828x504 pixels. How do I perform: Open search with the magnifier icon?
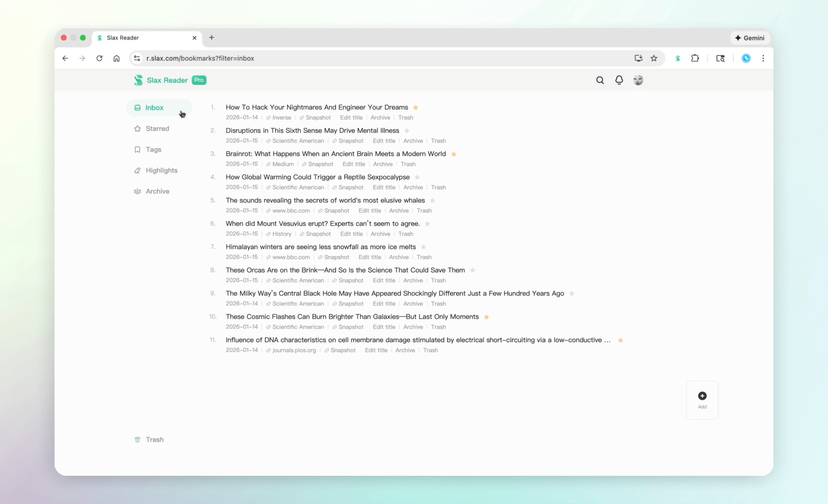(x=600, y=80)
